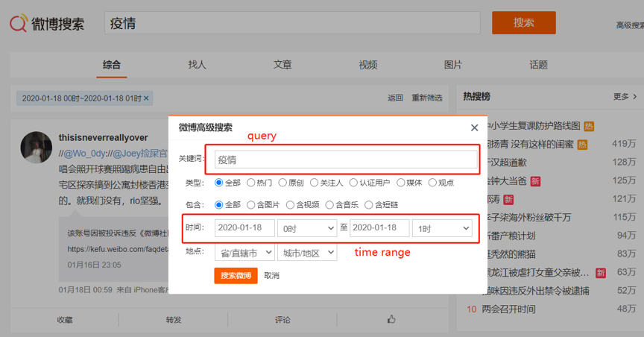This screenshot has width=644, height=337.
Task: Open the thisisneverreallyover username link
Action: (x=103, y=138)
